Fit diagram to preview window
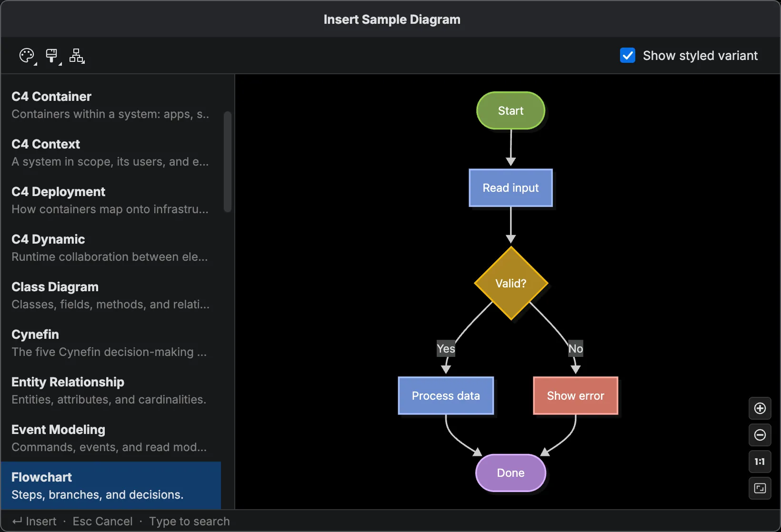Viewport: 781px width, 532px height. [x=760, y=488]
